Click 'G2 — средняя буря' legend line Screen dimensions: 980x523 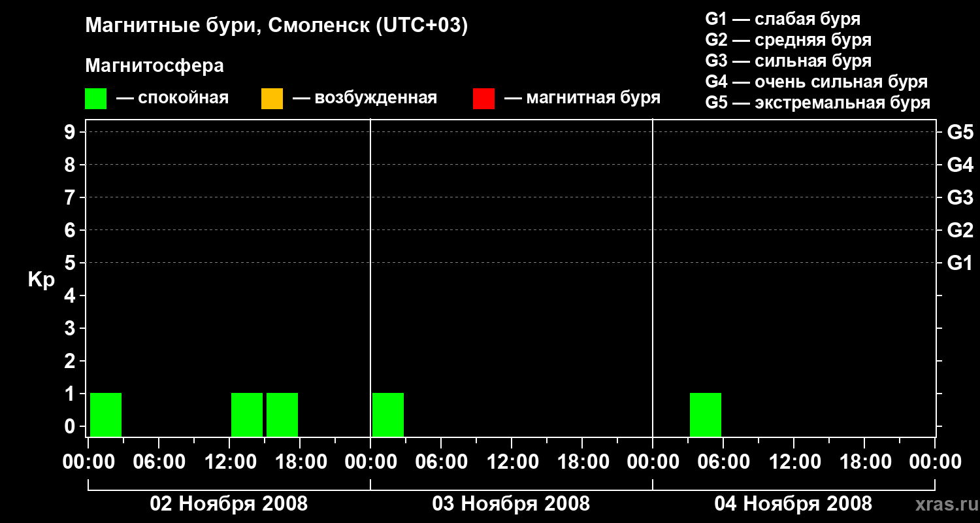coord(788,40)
